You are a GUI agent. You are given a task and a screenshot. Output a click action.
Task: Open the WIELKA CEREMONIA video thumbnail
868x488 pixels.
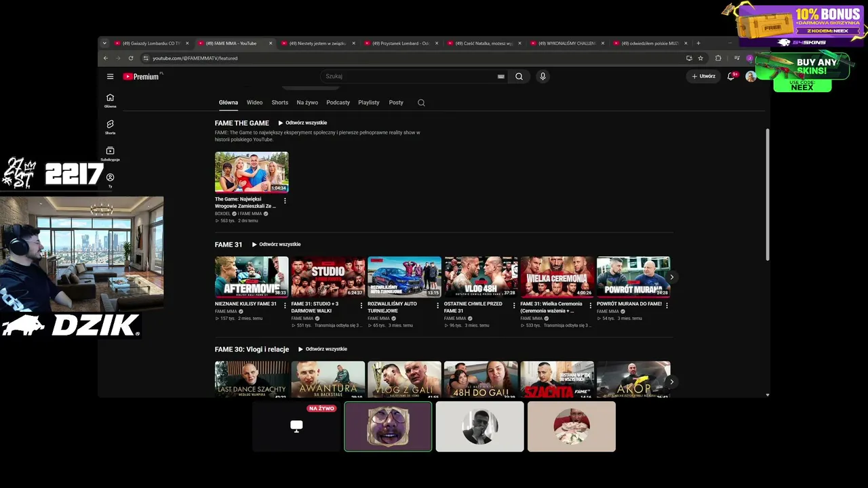[x=557, y=277]
